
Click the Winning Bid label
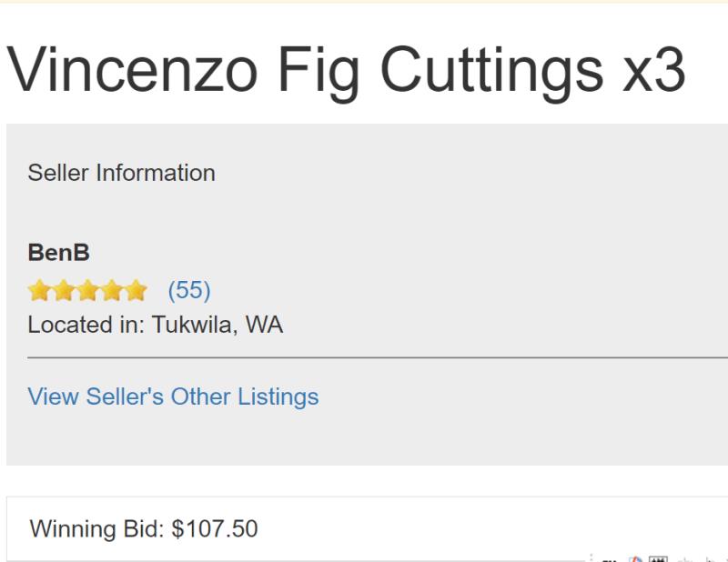(x=96, y=528)
